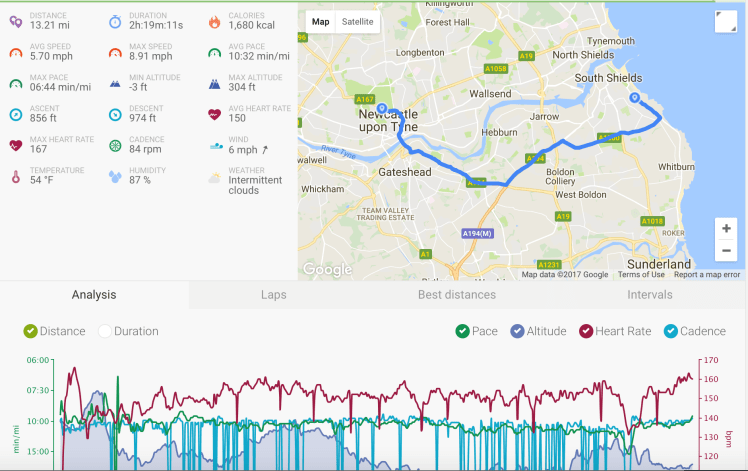The height and width of the screenshot is (471, 748).
Task: Switch to the Laps tab
Action: click(x=273, y=295)
